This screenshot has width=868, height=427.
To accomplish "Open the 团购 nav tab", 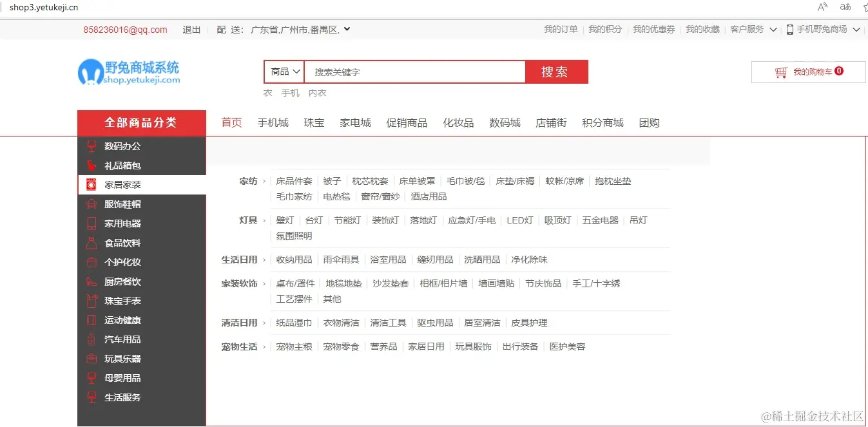I will (x=650, y=123).
